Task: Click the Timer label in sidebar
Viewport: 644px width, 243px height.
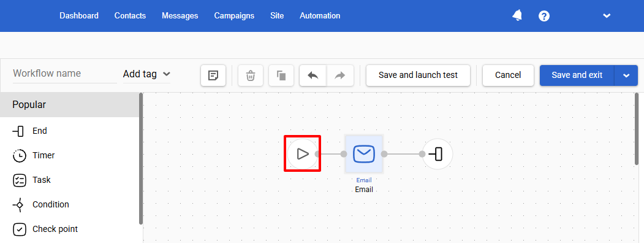Action: tap(44, 155)
